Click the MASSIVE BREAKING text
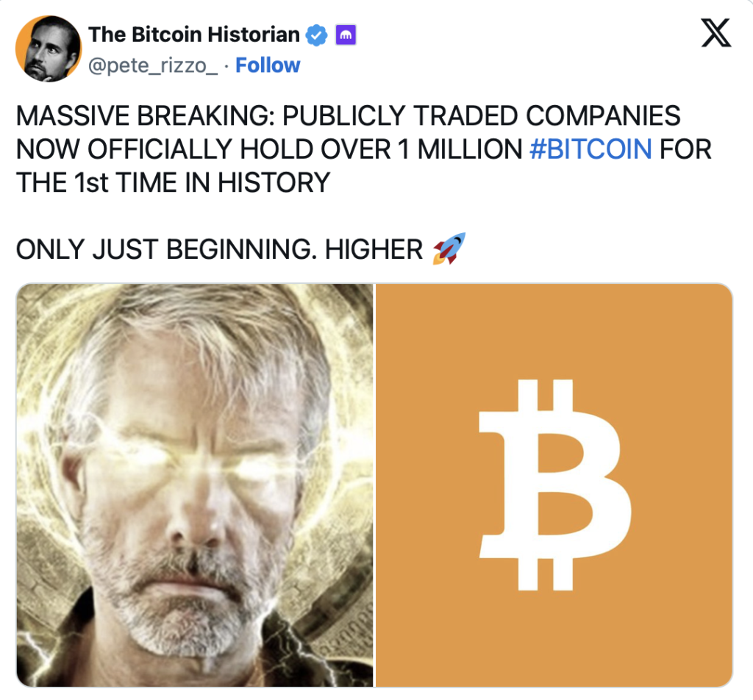This screenshot has height=700, width=753. pos(145,115)
